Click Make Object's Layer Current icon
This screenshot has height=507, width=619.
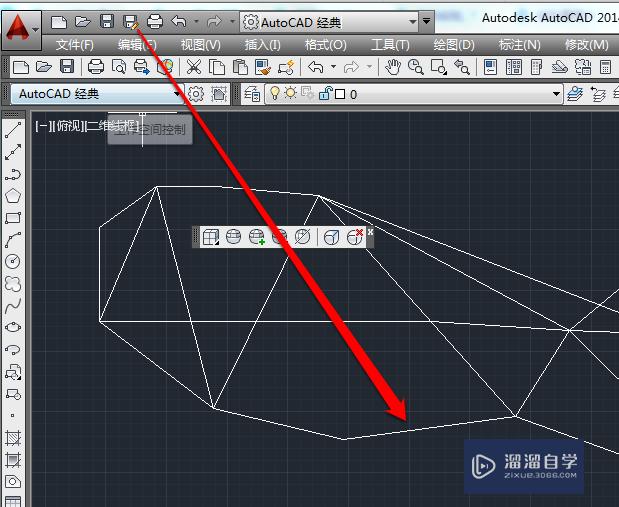coord(575,94)
